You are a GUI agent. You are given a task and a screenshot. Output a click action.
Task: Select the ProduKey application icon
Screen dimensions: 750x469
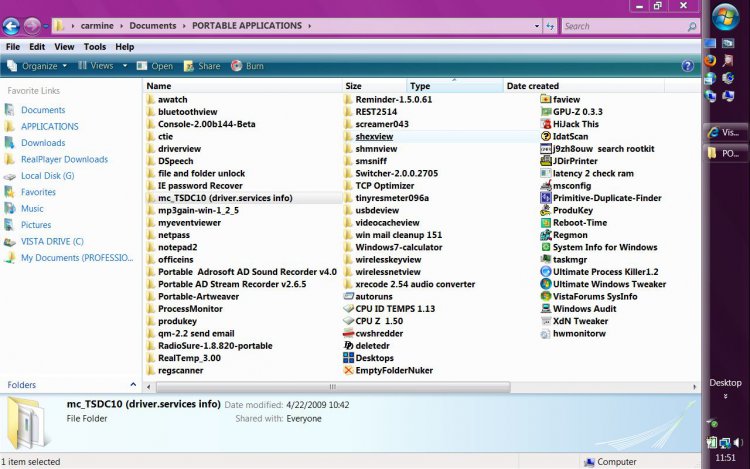545,210
